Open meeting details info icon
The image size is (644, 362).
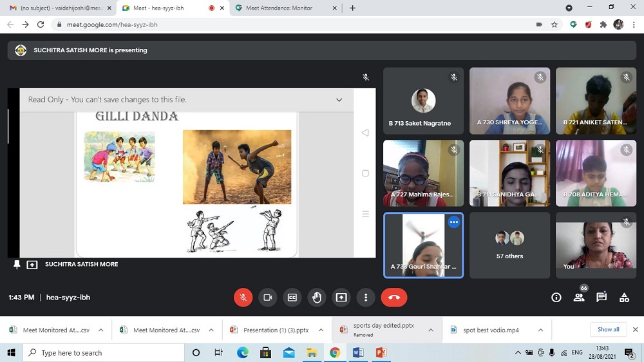click(x=556, y=298)
